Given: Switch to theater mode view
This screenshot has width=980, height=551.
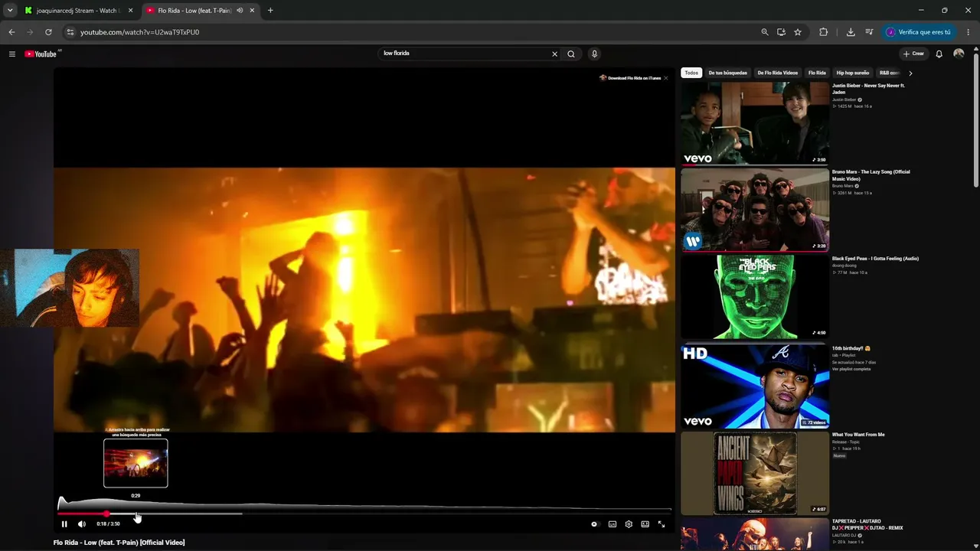Looking at the screenshot, I should pos(645,524).
